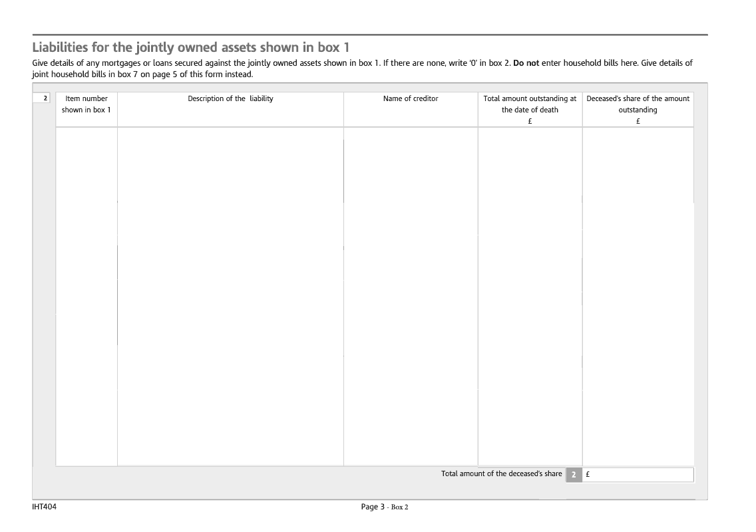Click the Deceased's share column entry area
Image resolution: width=756 pixels, height=532 pixels.
(638, 296)
